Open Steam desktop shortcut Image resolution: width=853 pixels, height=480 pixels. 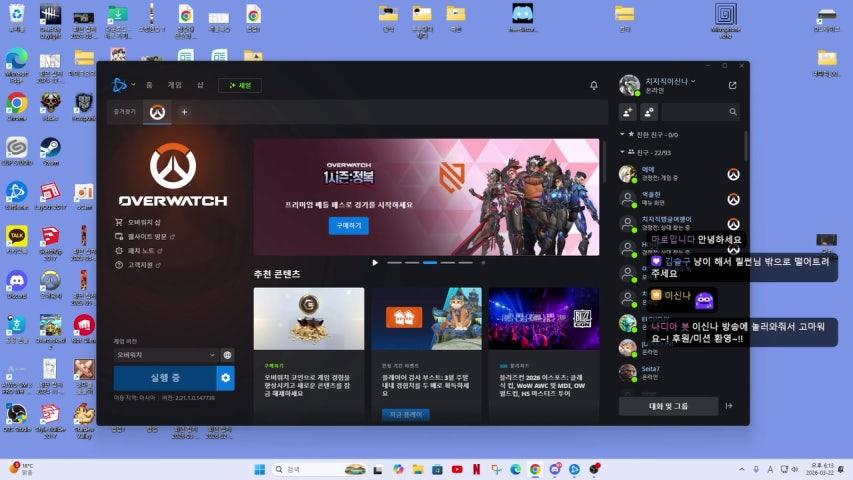(x=51, y=151)
